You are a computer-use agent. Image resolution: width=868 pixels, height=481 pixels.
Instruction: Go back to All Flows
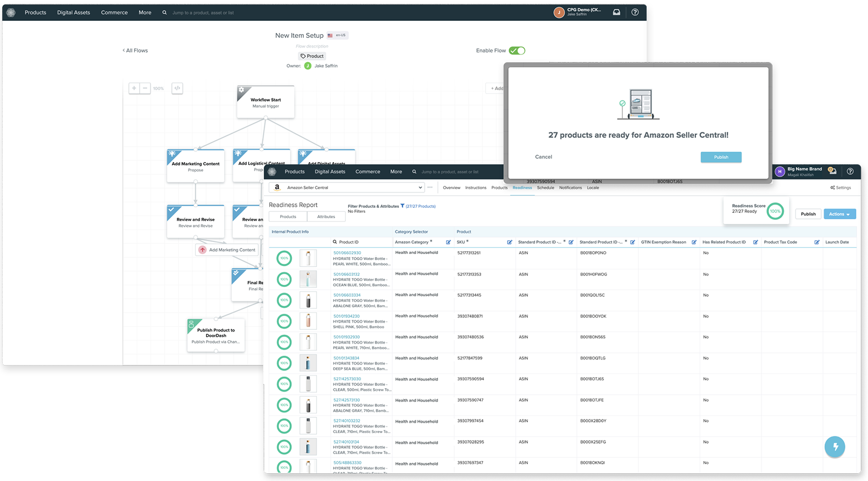135,51
